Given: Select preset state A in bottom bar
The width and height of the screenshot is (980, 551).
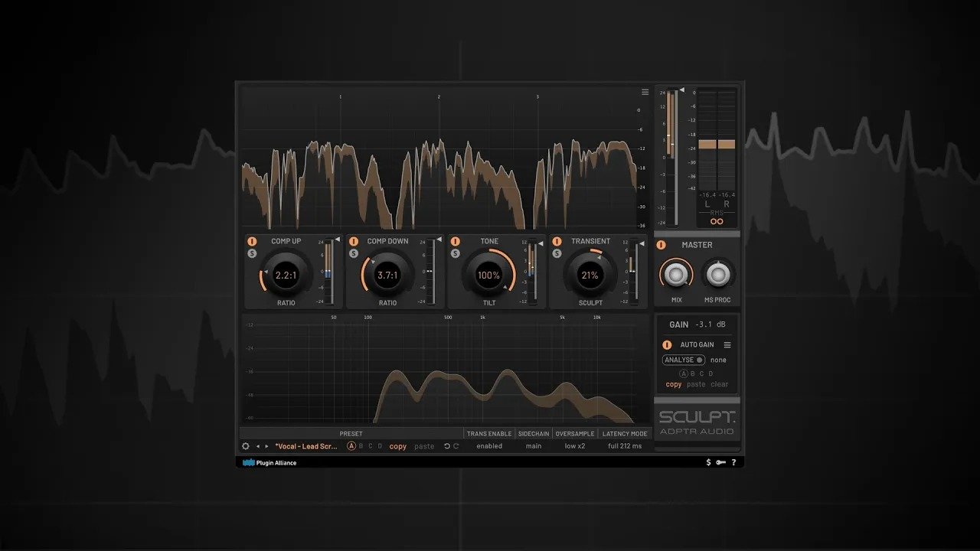Looking at the screenshot, I should 351,446.
